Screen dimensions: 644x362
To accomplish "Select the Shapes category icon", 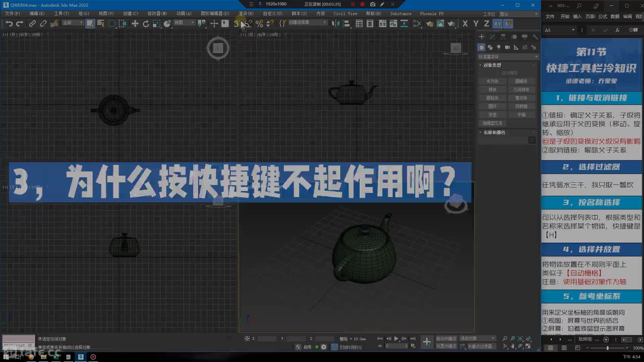I will point(490,47).
